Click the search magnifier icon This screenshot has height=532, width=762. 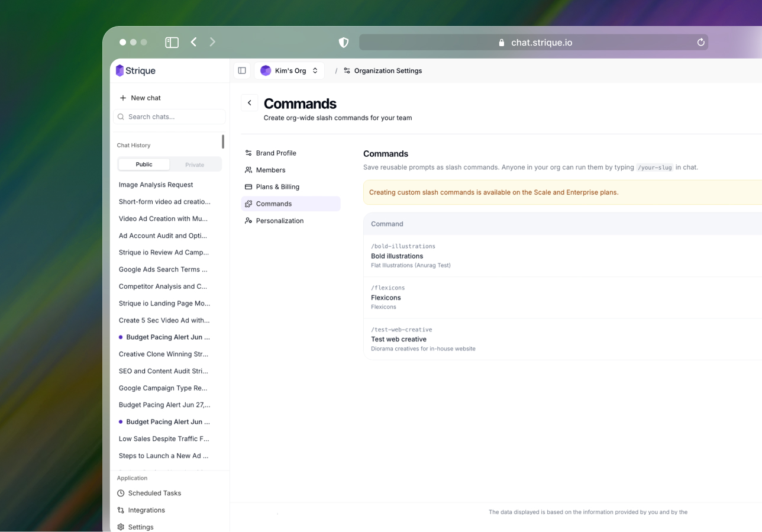pyautogui.click(x=121, y=117)
